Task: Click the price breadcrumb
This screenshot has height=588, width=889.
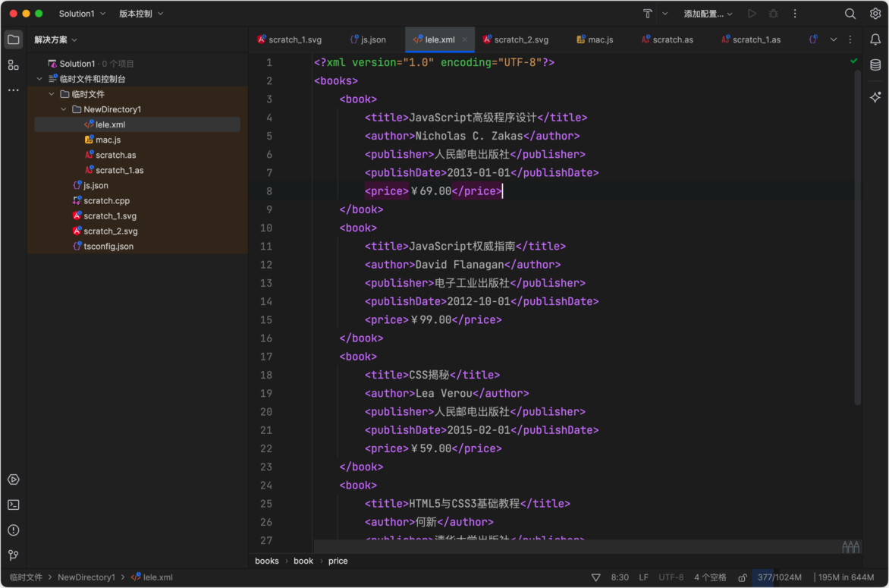Action: 338,561
